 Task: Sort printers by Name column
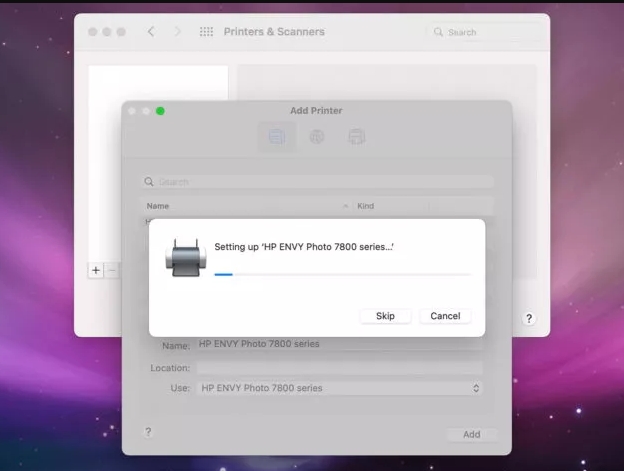[x=245, y=206]
